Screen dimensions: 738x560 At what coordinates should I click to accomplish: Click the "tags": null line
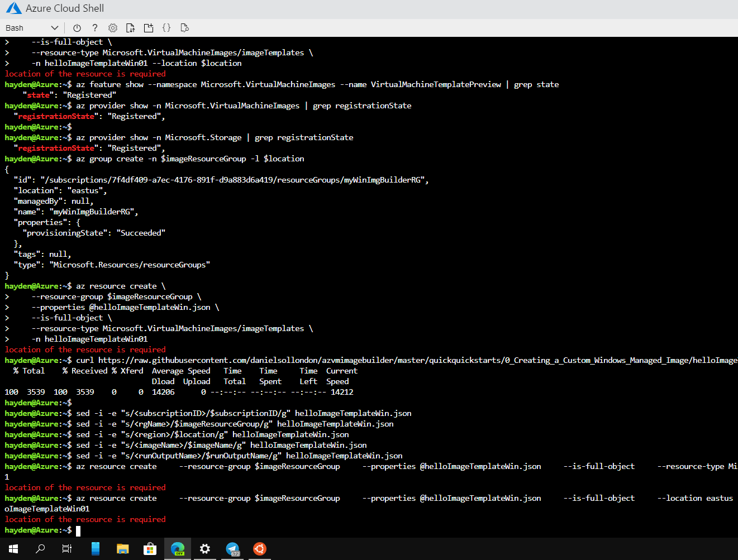click(42, 254)
